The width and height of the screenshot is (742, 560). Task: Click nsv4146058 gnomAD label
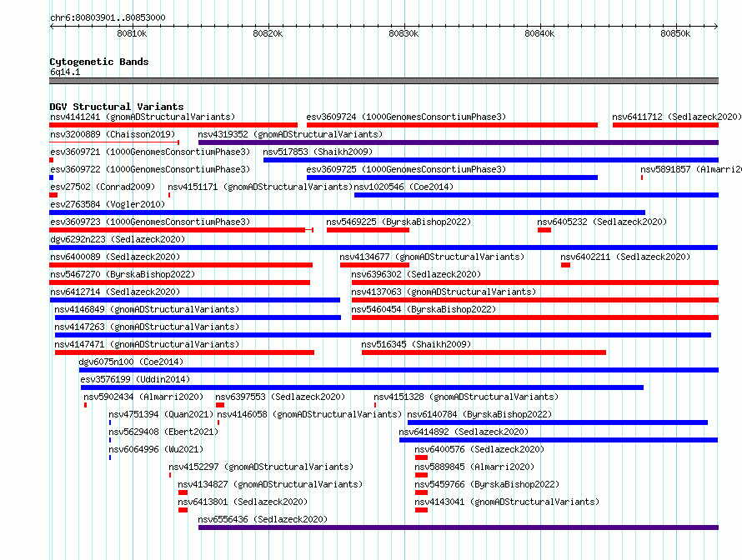(309, 414)
